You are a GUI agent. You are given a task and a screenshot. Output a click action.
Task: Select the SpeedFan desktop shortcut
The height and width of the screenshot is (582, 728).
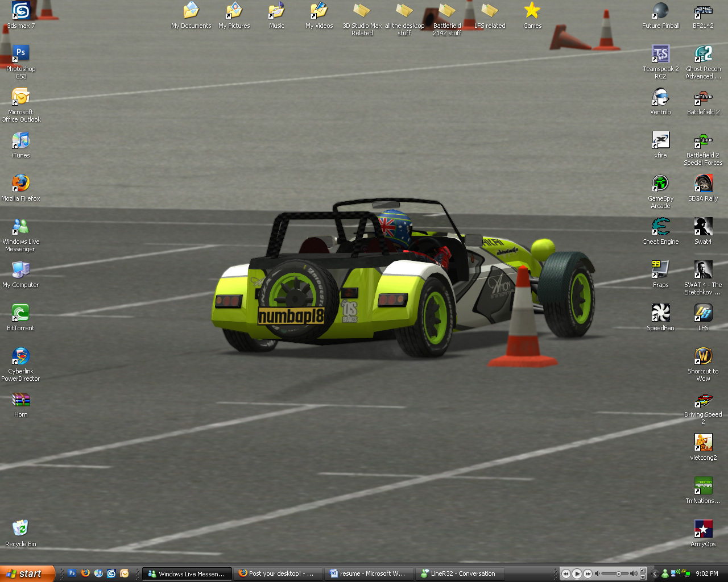(x=661, y=318)
